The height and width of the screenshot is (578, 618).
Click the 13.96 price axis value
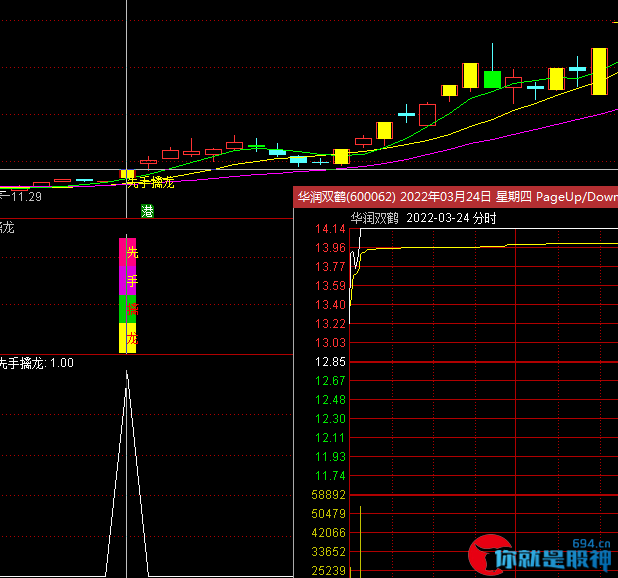pyautogui.click(x=330, y=248)
